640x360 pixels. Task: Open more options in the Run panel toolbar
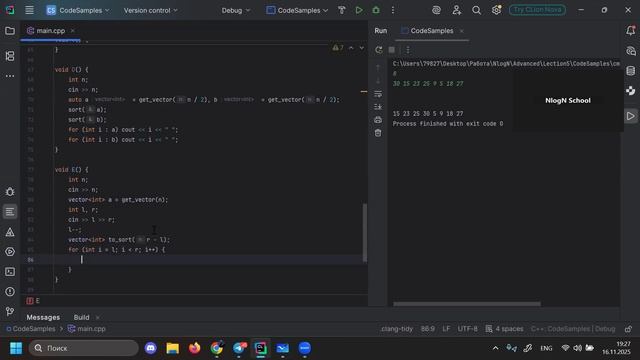(x=407, y=50)
